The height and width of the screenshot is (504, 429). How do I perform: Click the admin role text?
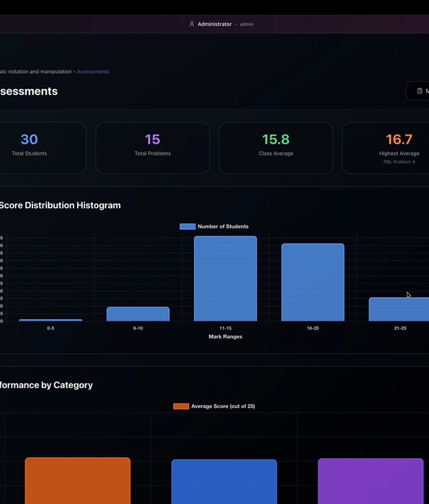click(246, 24)
